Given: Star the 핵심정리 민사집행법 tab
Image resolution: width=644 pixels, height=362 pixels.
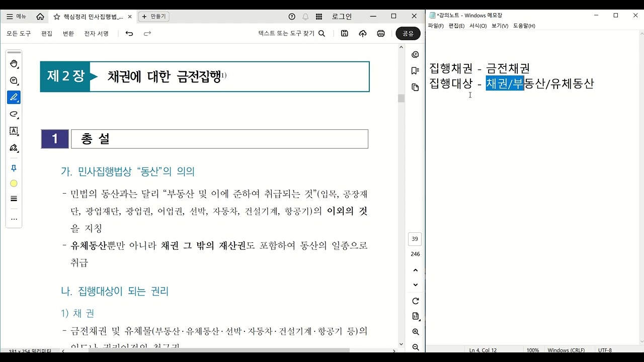Looking at the screenshot, I should coord(57,17).
